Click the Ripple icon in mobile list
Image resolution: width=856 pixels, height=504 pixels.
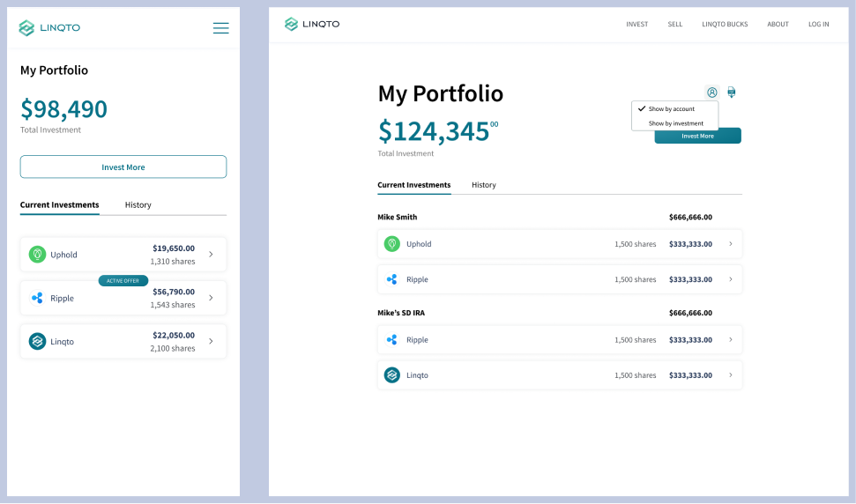coord(37,298)
